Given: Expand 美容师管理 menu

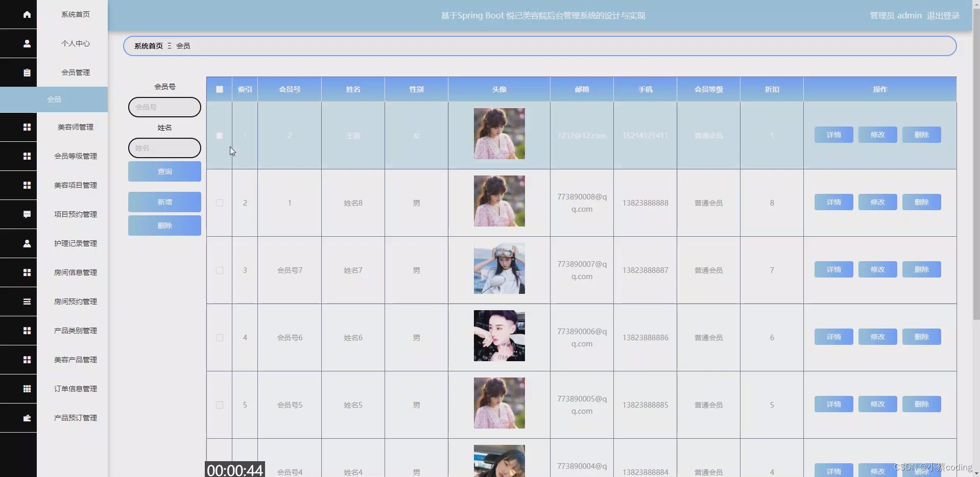Looking at the screenshot, I should 76,127.
